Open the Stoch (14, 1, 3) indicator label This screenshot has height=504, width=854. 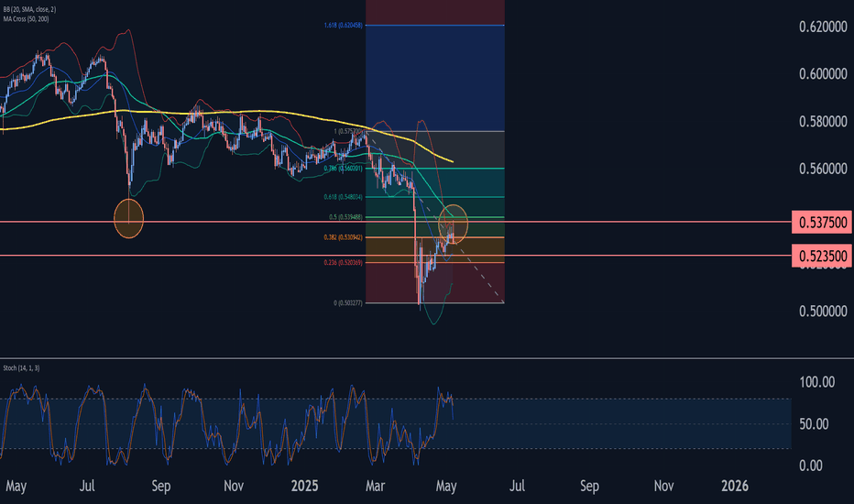[x=21, y=368]
